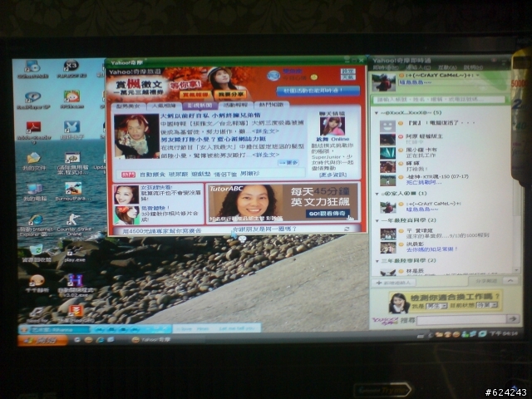Click the smiley mood icon in Yahoo header
Image resolution: width=532 pixels, height=399 pixels.
(314, 77)
